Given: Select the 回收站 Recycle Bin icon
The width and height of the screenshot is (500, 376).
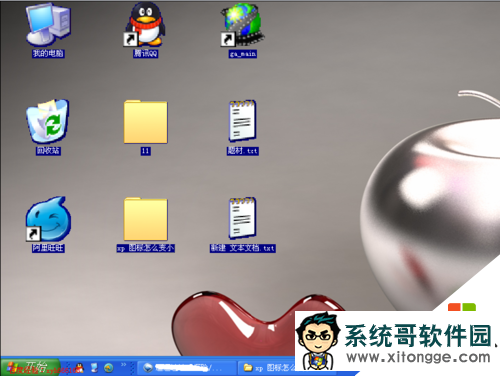Looking at the screenshot, I should click(48, 121).
